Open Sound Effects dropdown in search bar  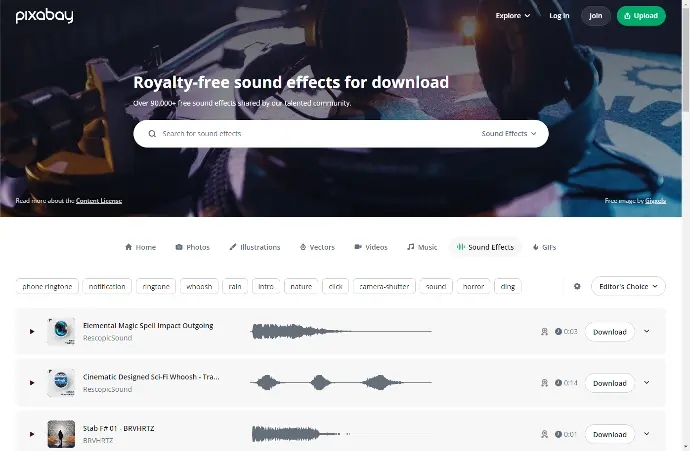pos(509,134)
